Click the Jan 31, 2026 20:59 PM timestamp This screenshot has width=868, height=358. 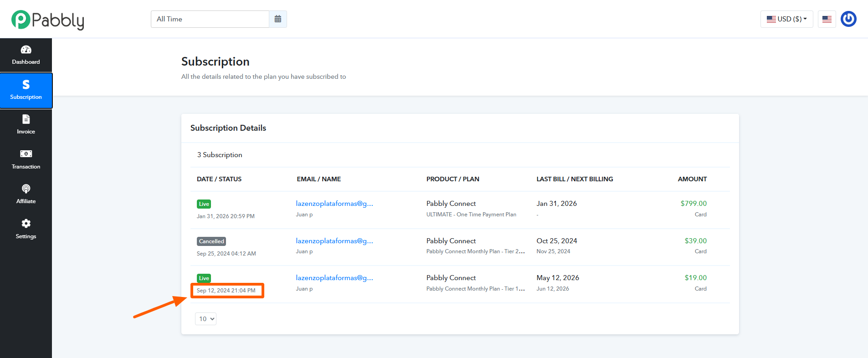pyautogui.click(x=226, y=216)
